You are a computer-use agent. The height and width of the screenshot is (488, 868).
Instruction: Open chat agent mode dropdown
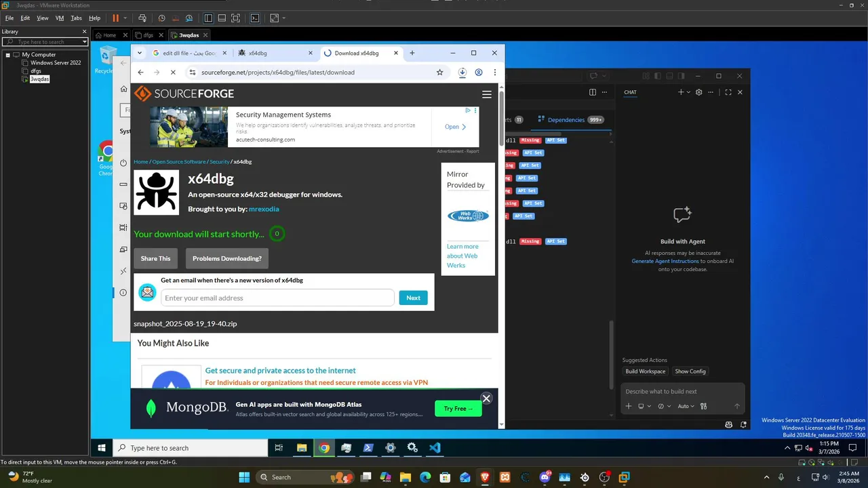coord(664,406)
